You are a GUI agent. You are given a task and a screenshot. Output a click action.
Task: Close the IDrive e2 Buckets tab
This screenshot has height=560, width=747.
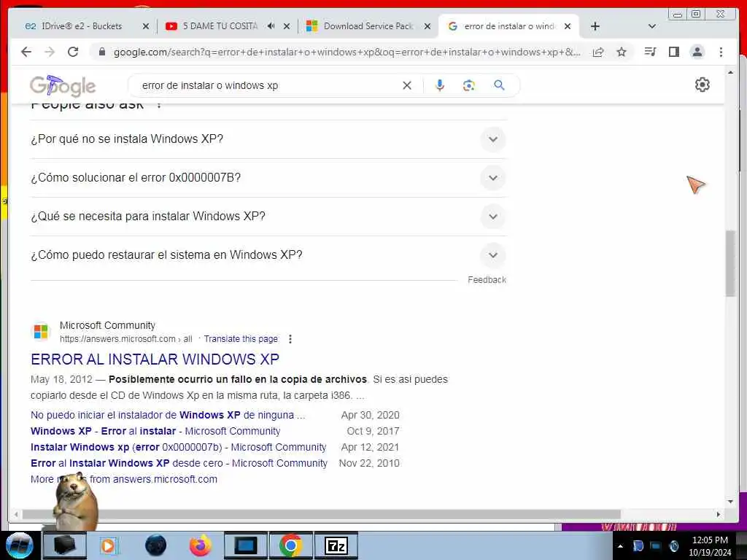pyautogui.click(x=146, y=26)
